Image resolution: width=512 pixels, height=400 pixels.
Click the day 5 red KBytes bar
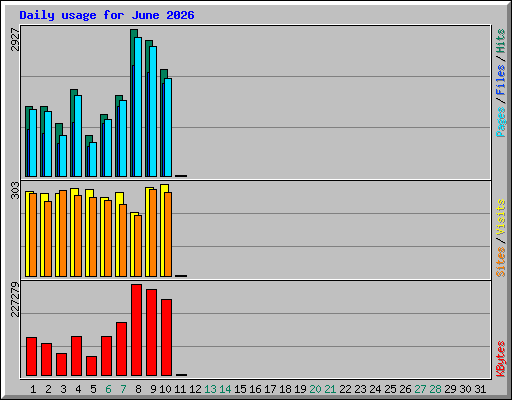[91, 366]
